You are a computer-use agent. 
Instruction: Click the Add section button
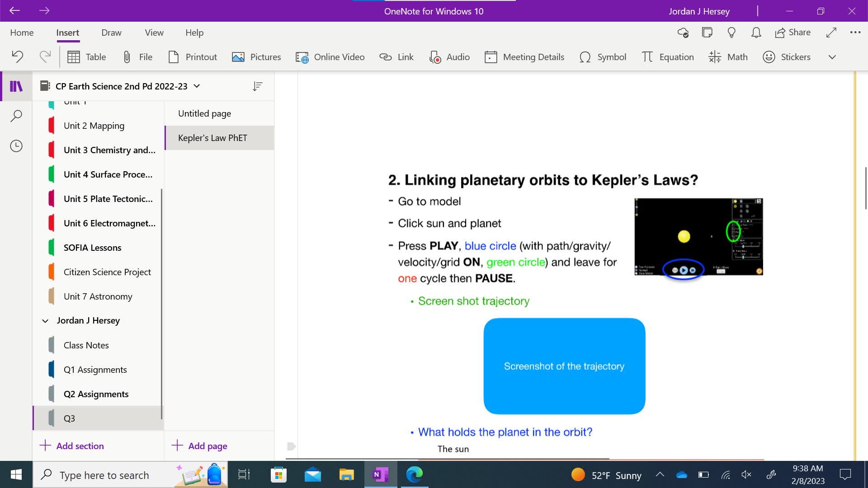click(72, 446)
